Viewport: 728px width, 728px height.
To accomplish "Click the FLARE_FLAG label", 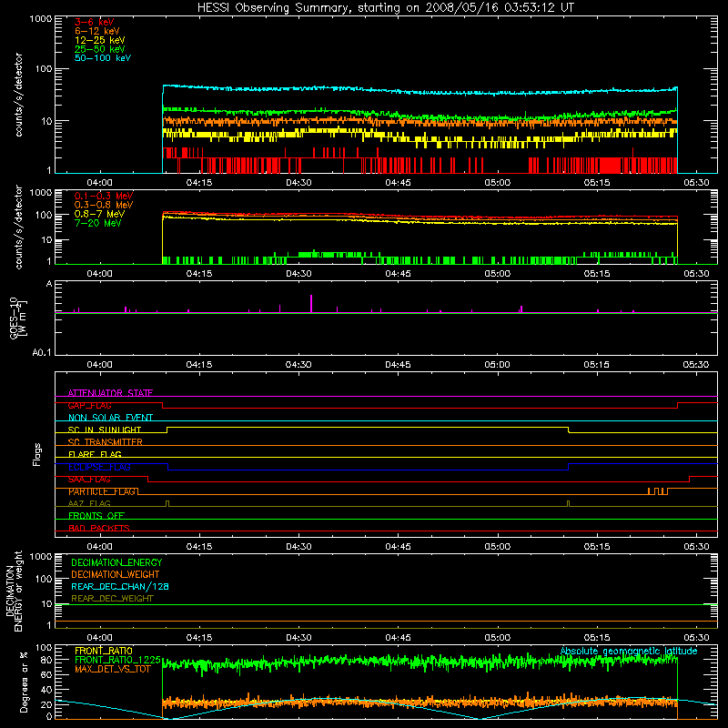I will click(x=95, y=454).
